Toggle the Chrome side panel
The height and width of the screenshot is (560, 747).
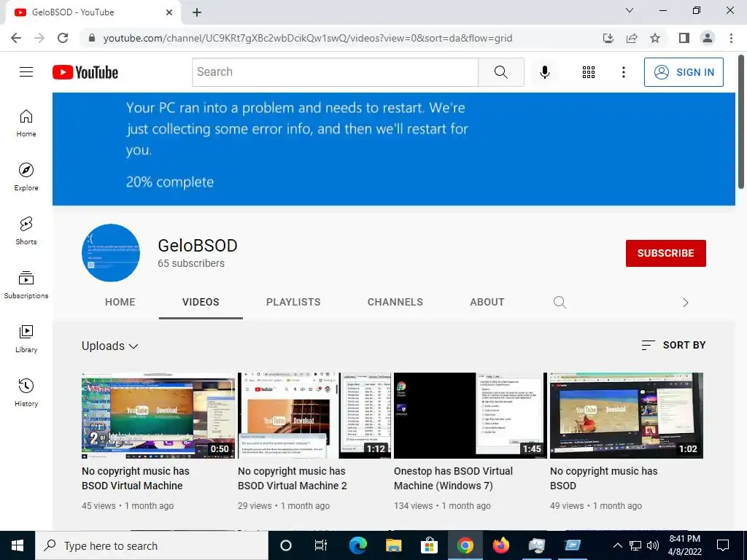pos(684,38)
